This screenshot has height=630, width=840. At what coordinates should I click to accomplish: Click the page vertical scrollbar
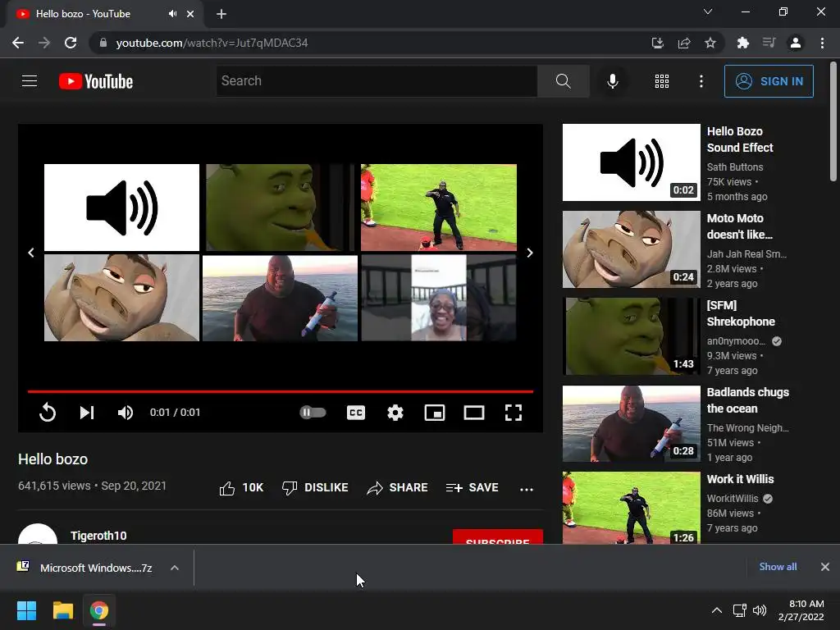pos(833,122)
